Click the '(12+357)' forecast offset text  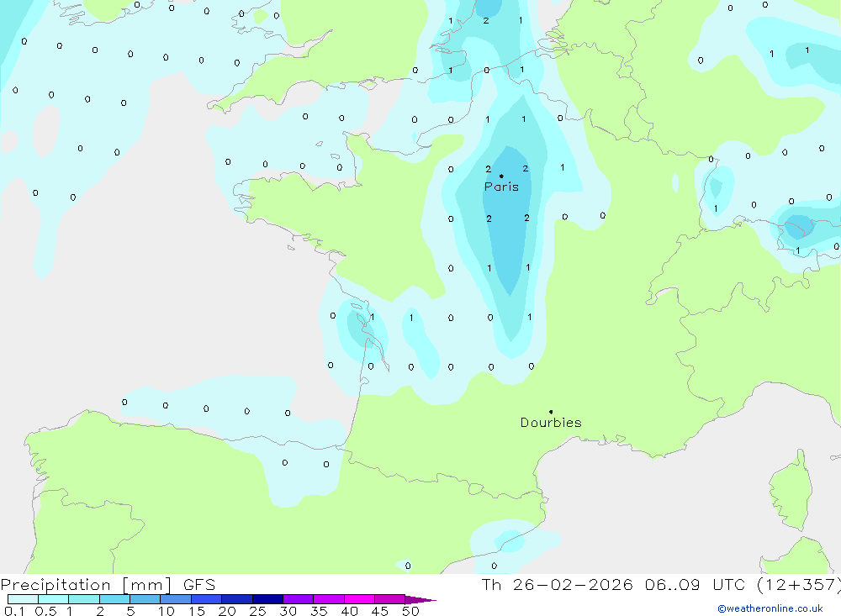tap(799, 584)
